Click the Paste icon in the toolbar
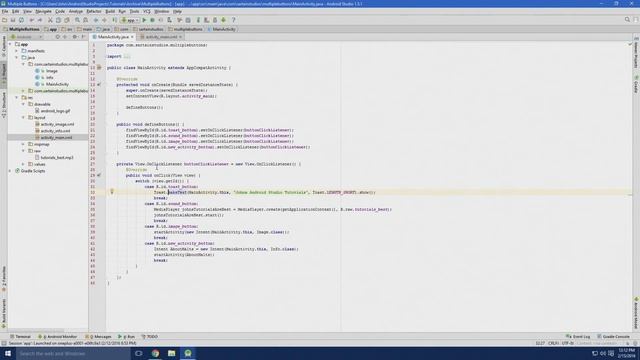The width and height of the screenshot is (640, 360). pyautogui.click(x=67, y=20)
